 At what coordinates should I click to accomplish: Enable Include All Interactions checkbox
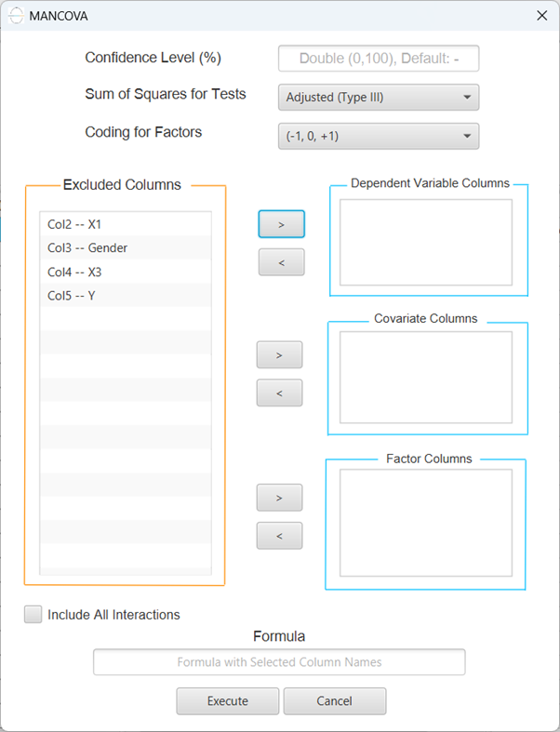pyautogui.click(x=33, y=615)
